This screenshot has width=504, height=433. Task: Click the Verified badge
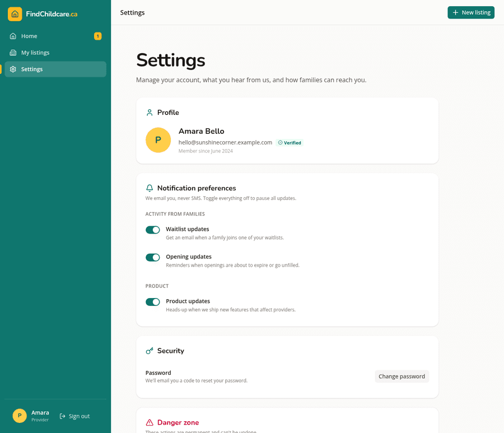click(x=290, y=143)
